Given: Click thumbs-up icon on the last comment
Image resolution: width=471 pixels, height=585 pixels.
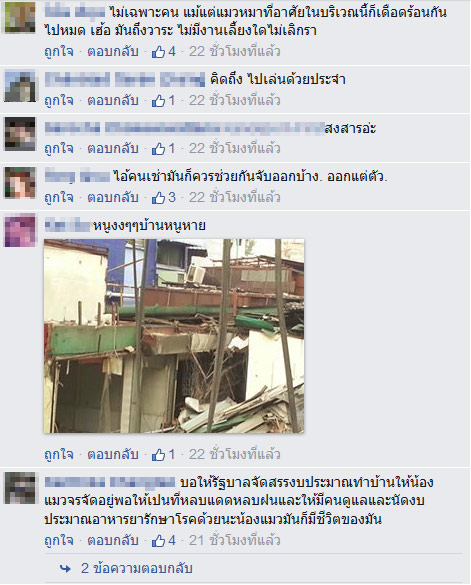Looking at the screenshot, I should (158, 540).
